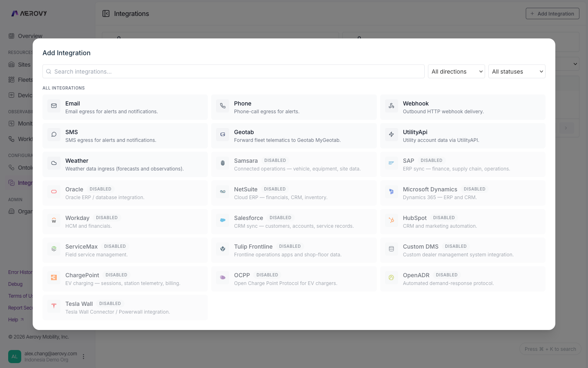Click the Add Integration button in header
Image resolution: width=588 pixels, height=368 pixels.
pyautogui.click(x=552, y=13)
